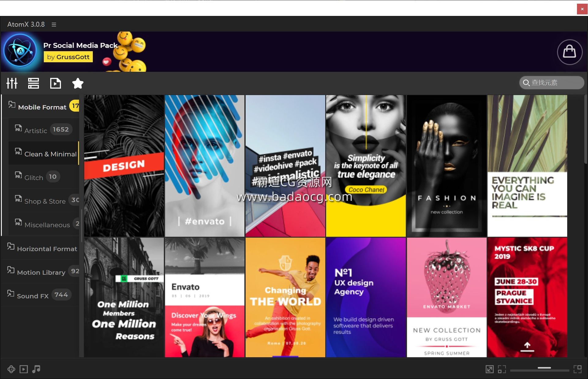
Task: Click the Artistic 1652 count badge
Action: [61, 129]
